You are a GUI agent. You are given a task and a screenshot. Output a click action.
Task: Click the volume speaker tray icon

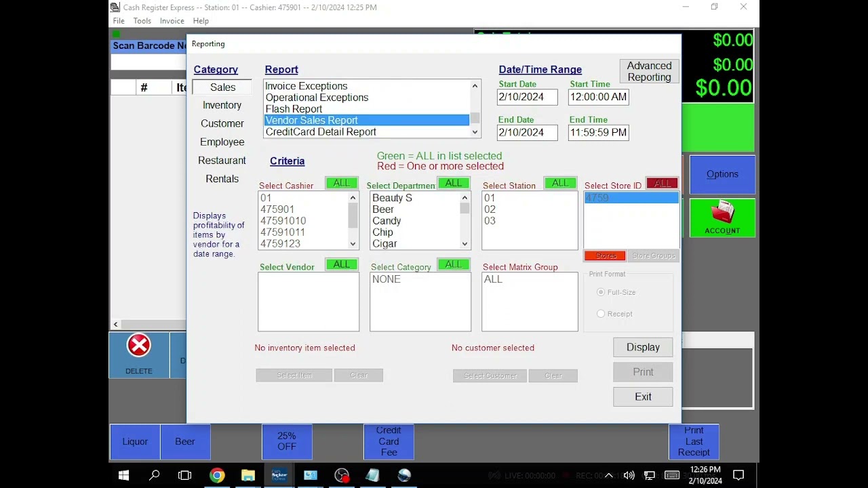(x=629, y=475)
